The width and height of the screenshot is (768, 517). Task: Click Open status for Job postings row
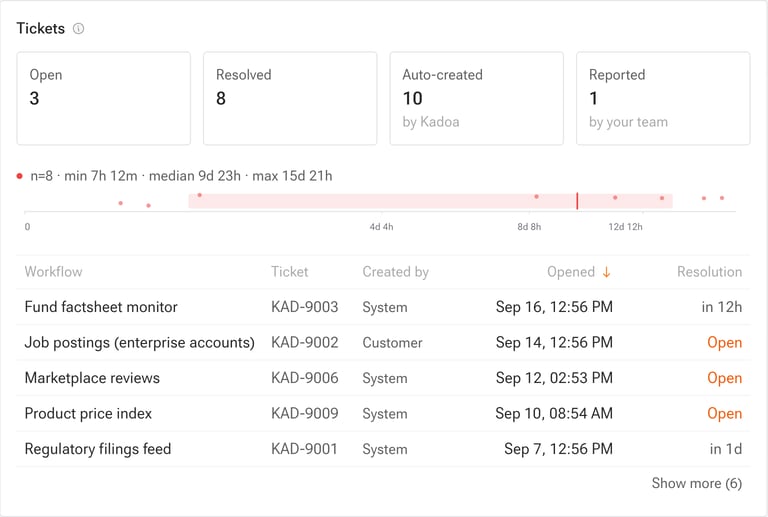pyautogui.click(x=724, y=343)
